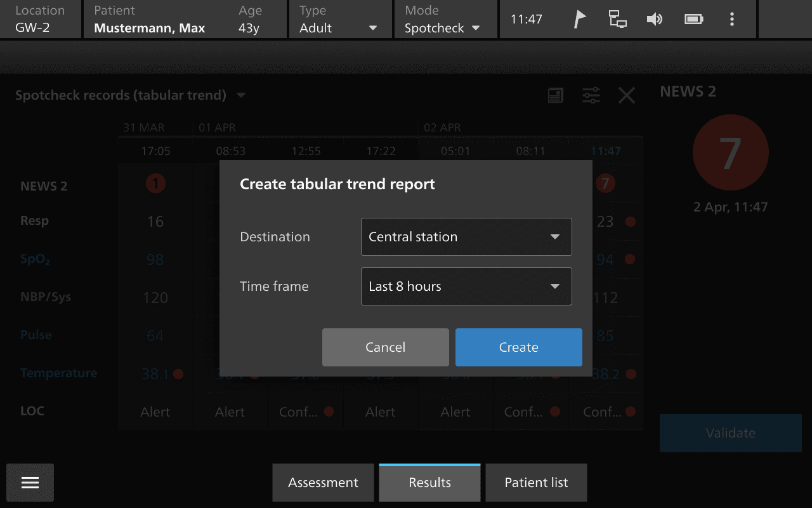Click the NBP/Sys value 120
This screenshot has height=508, width=812.
click(155, 298)
